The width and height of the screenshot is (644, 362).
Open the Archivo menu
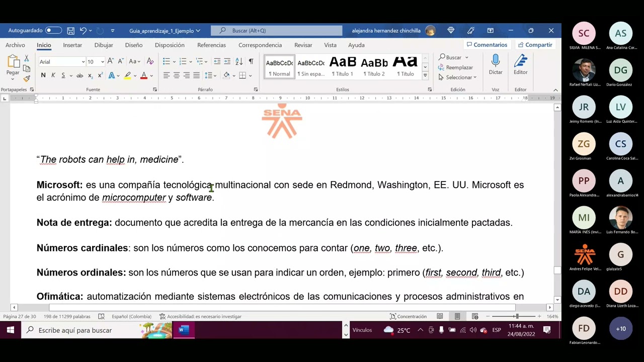point(15,45)
